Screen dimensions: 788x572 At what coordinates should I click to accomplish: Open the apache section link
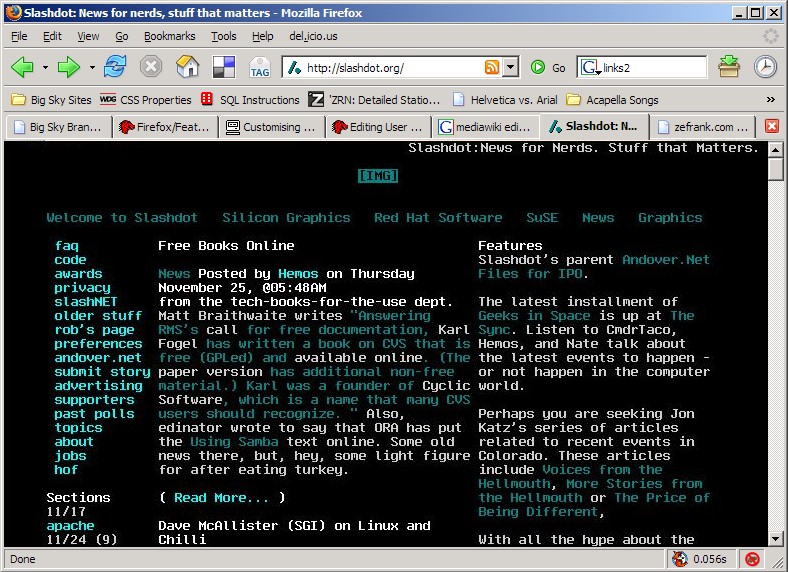(x=70, y=526)
